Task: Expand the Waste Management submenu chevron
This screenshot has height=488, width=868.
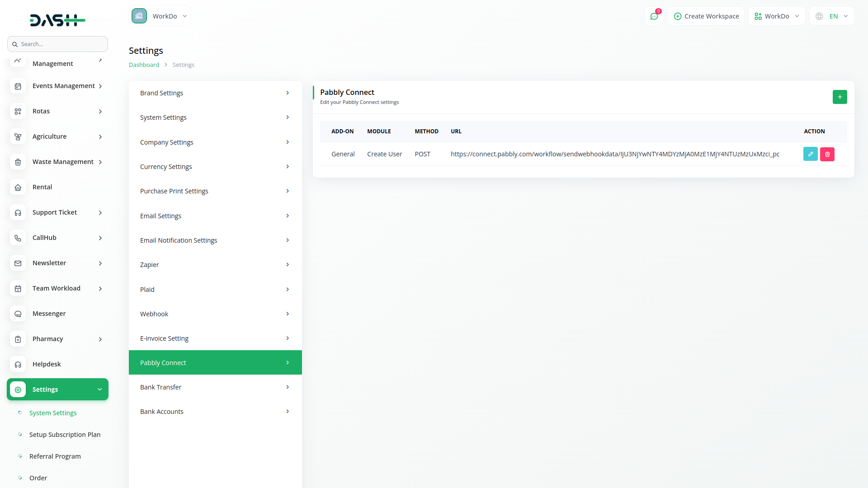Action: pyautogui.click(x=100, y=162)
